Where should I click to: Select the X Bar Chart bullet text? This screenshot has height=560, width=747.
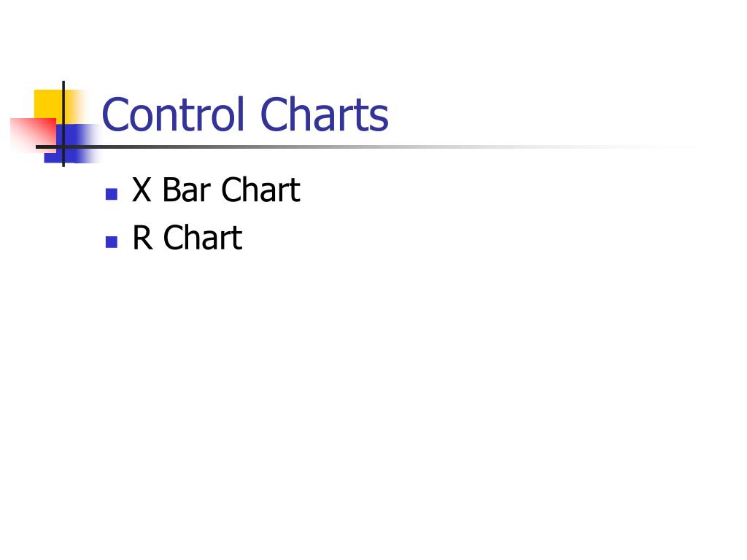click(216, 190)
